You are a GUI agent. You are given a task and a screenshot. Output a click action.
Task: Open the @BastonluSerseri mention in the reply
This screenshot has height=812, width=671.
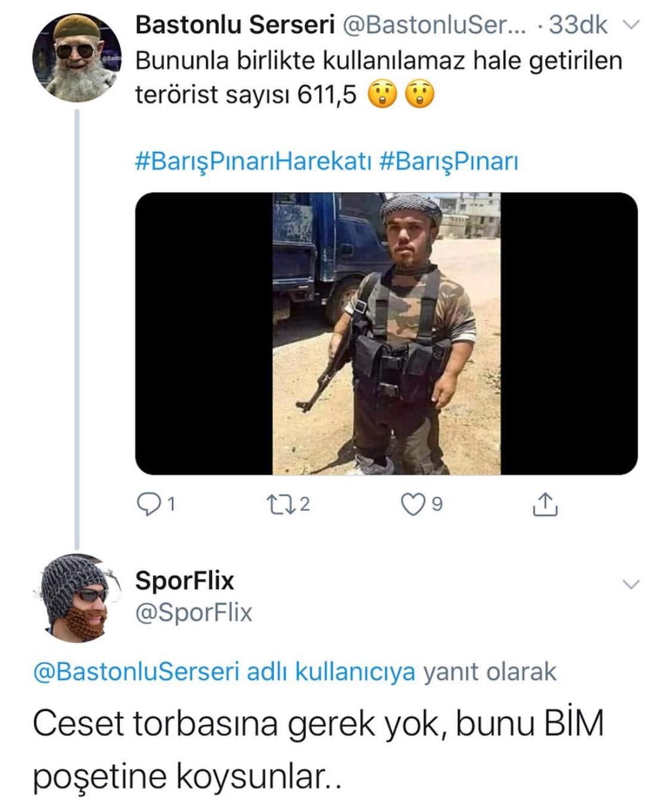136,672
